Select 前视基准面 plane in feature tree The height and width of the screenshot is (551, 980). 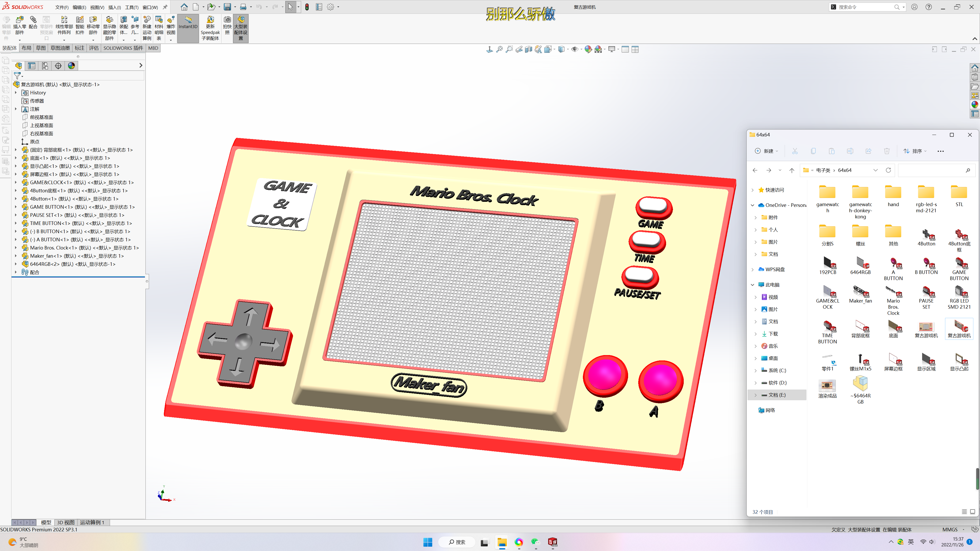coord(41,118)
